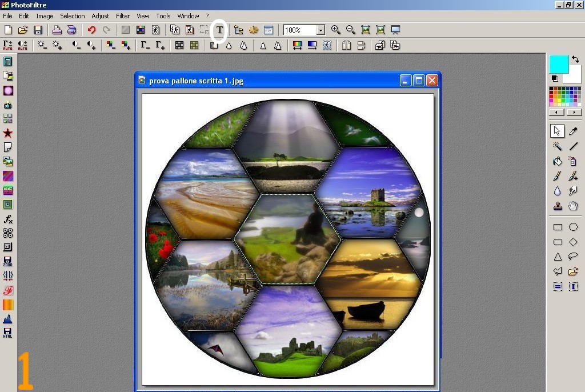Save the image with the floppy disk icon
Image resolution: width=585 pixels, height=392 pixels.
tap(38, 30)
